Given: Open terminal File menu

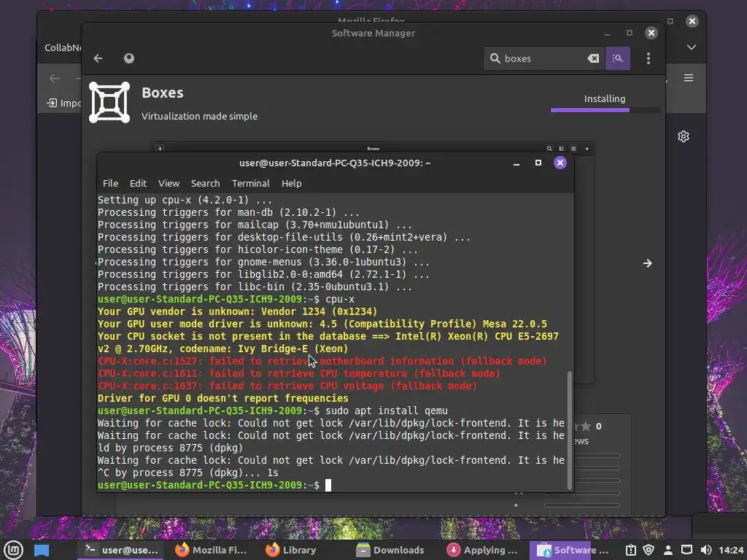Looking at the screenshot, I should pyautogui.click(x=111, y=183).
